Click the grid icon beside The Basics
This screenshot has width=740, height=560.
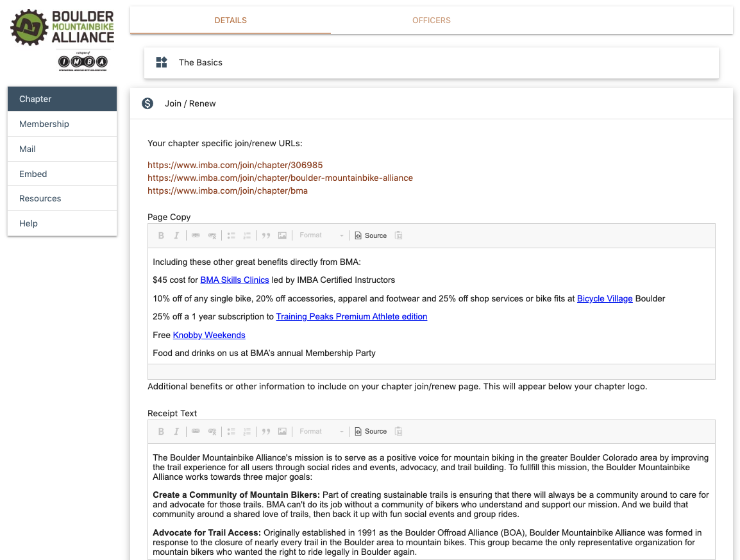tap(162, 62)
